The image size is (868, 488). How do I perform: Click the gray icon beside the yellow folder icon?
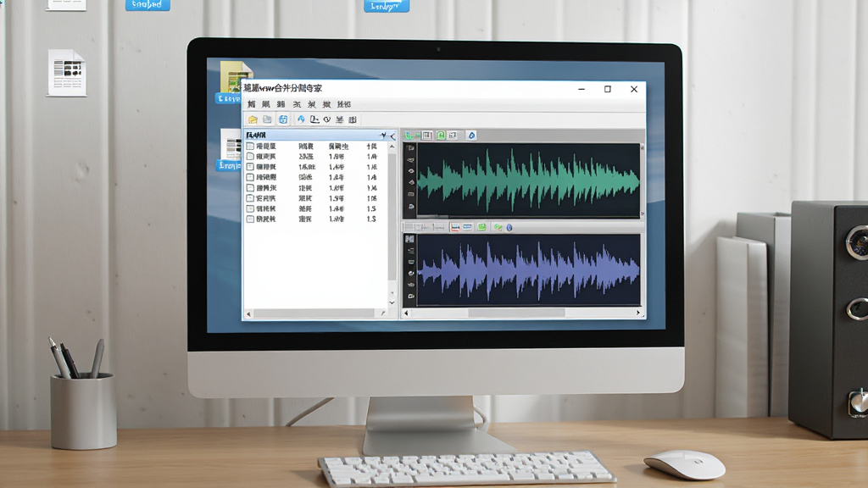[x=267, y=119]
